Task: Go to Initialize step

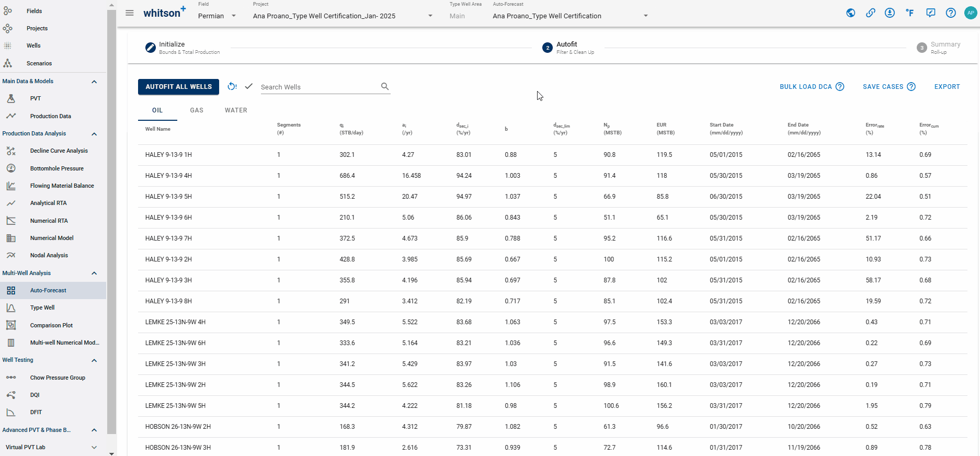Action: [x=183, y=48]
